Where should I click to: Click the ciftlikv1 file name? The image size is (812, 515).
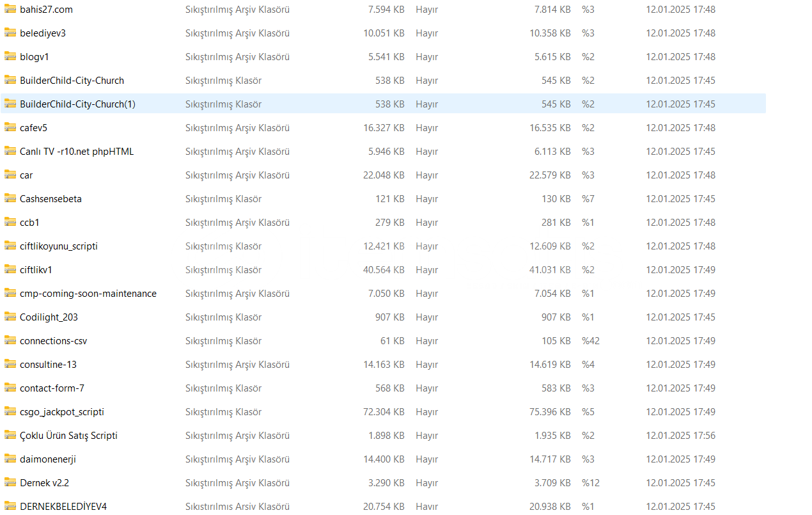pos(36,270)
